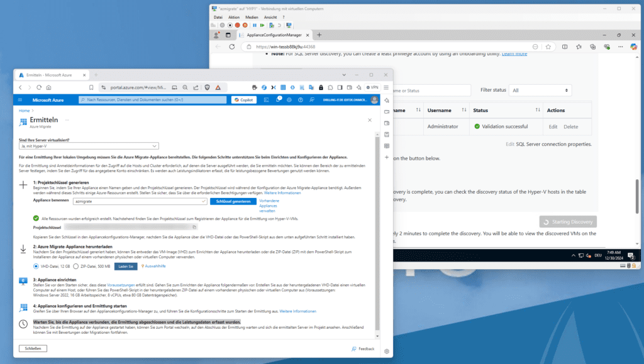Click the Copilot button in Azure
Screen dimensions: 644x364
coord(244,100)
